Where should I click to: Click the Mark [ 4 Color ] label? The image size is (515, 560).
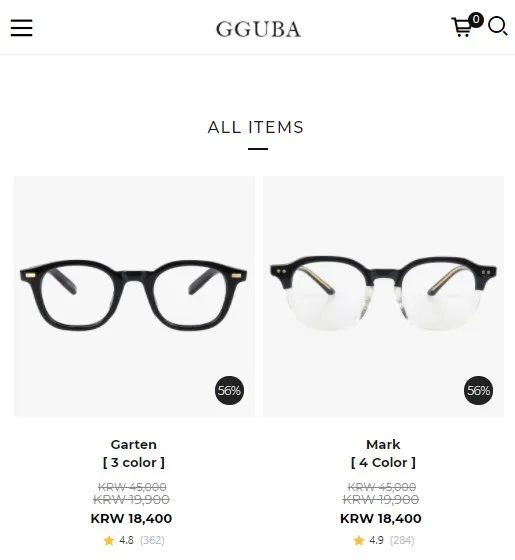click(383, 462)
